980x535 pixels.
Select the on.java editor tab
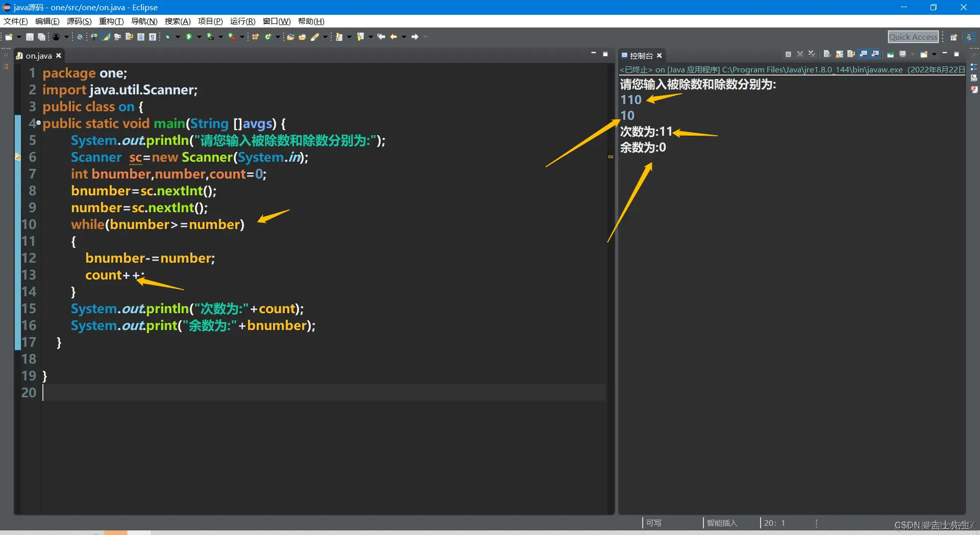39,56
